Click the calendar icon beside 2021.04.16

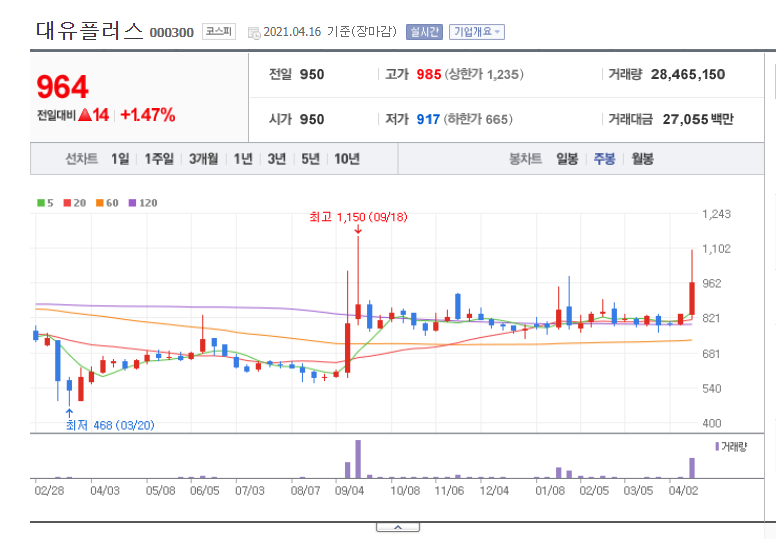[254, 33]
